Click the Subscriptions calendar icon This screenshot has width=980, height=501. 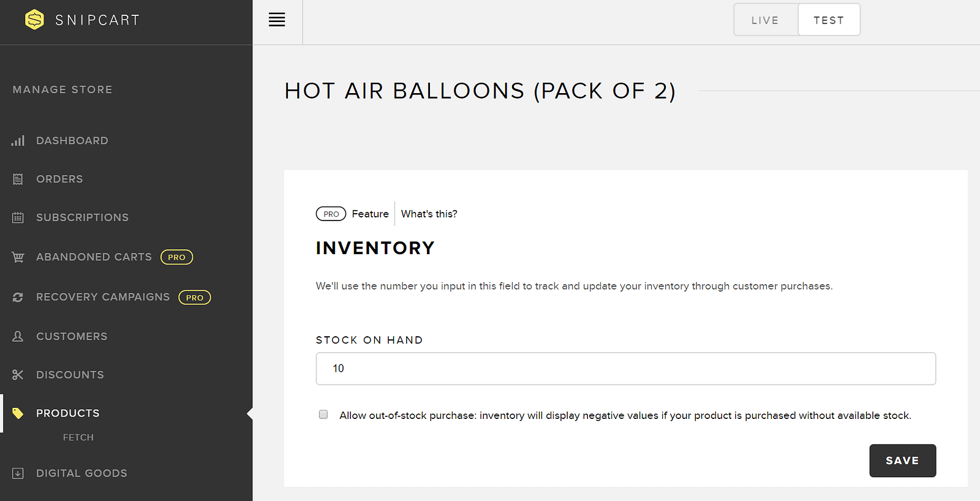click(x=18, y=217)
